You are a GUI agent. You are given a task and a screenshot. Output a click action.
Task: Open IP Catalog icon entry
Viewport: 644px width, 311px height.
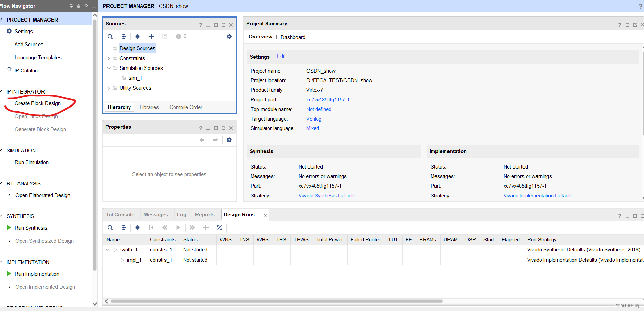pos(9,70)
